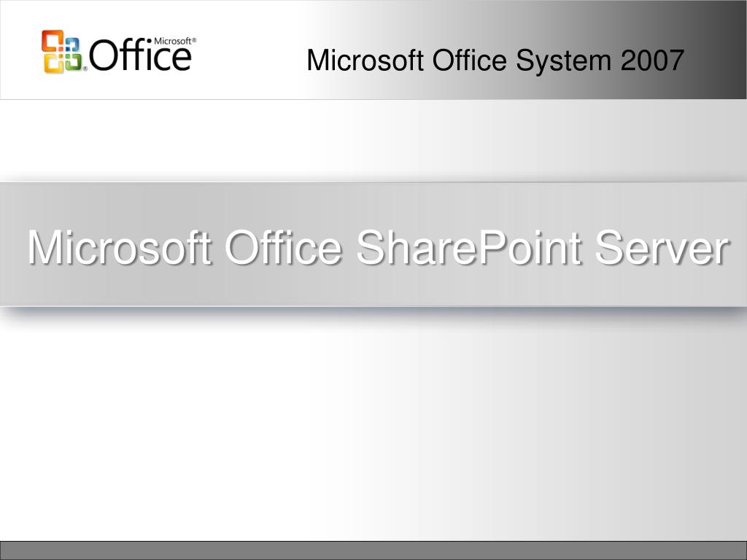The width and height of the screenshot is (747, 560).
Task: Click the yellow square in the Office logo
Action: 54,63
